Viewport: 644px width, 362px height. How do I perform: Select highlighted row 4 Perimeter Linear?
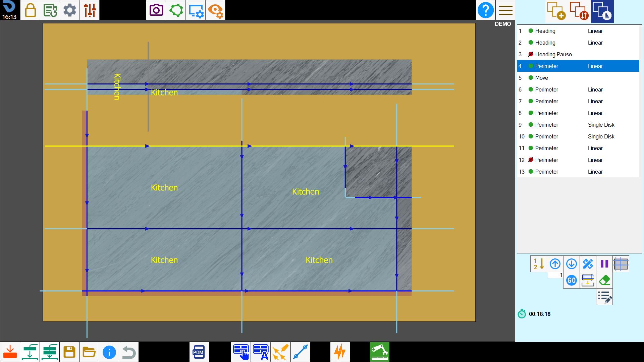coord(578,66)
